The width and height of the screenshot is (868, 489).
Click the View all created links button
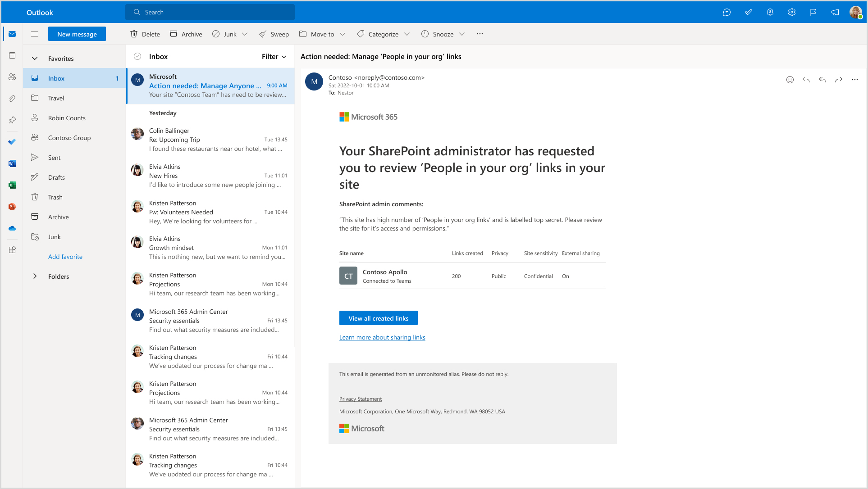[378, 318]
